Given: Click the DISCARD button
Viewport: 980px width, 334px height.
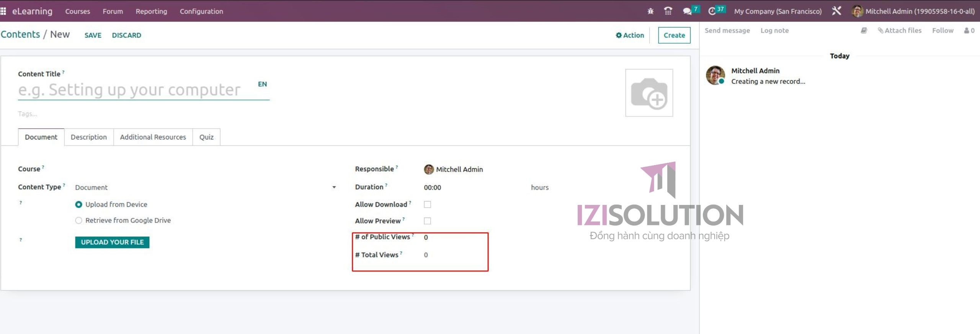Looking at the screenshot, I should [x=126, y=35].
